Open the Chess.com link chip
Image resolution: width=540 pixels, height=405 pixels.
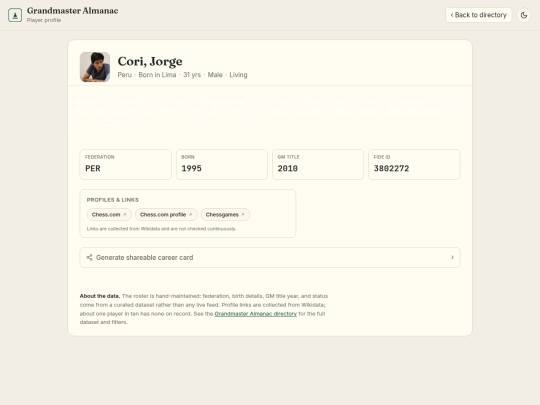[x=109, y=215]
